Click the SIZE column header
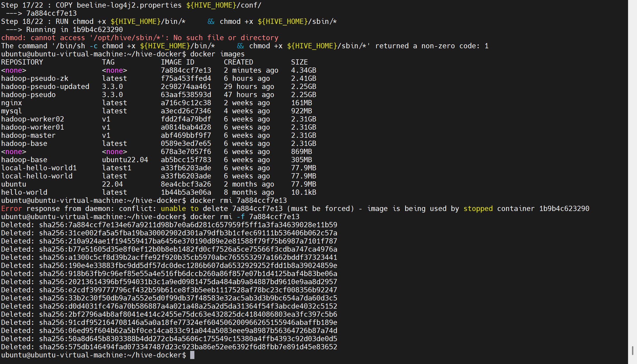 pyautogui.click(x=299, y=62)
